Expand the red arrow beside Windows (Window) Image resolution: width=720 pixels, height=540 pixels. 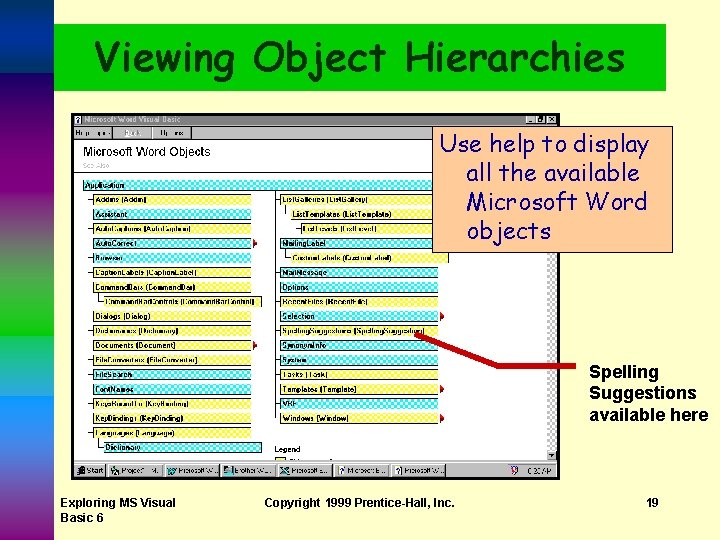442,418
